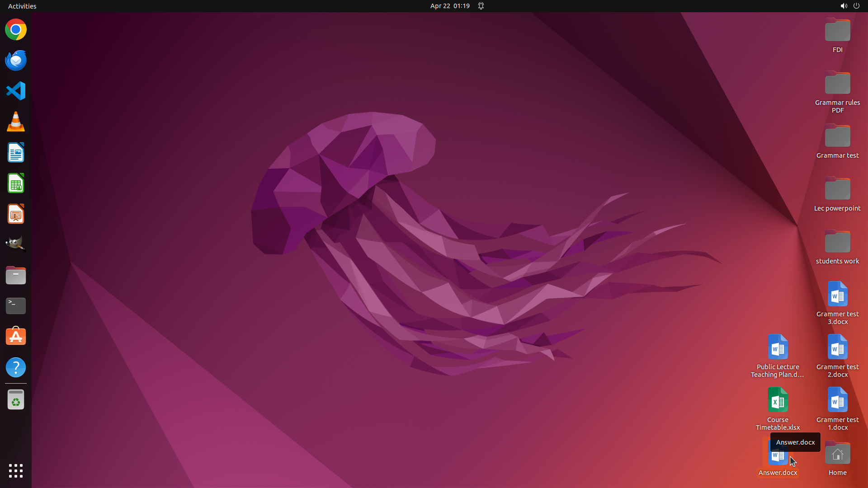868x488 pixels.
Task: Click Activities in top bar
Action: 22,6
